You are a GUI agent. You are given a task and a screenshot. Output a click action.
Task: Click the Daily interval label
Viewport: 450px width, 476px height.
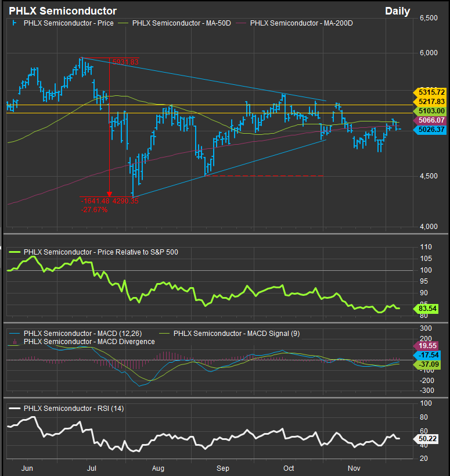coord(397,11)
